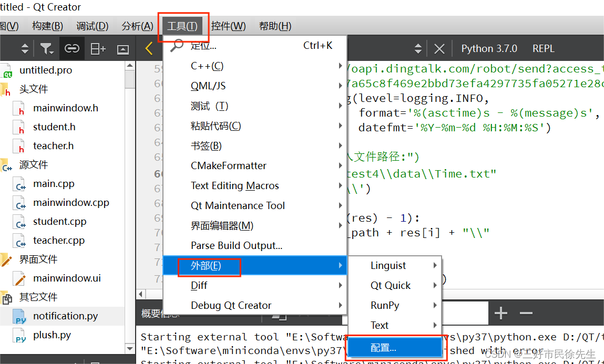Select the 外部(E) menu entry

[x=255, y=265]
